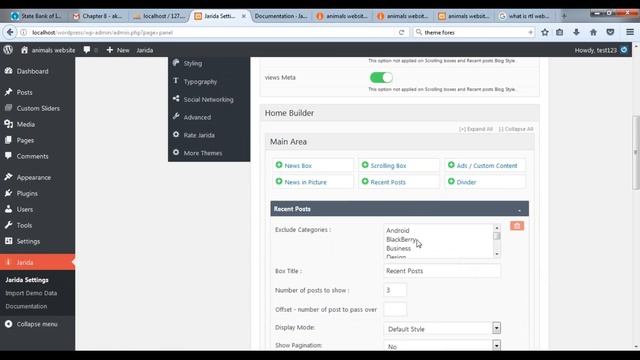Add a Scrolling Box block
The width and height of the screenshot is (640, 360).
(x=399, y=165)
